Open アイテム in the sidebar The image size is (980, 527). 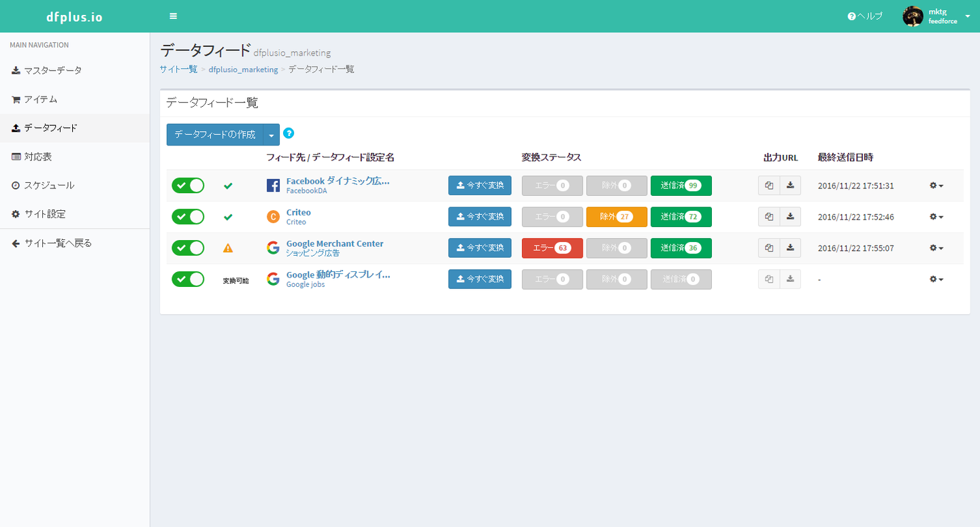point(75,99)
